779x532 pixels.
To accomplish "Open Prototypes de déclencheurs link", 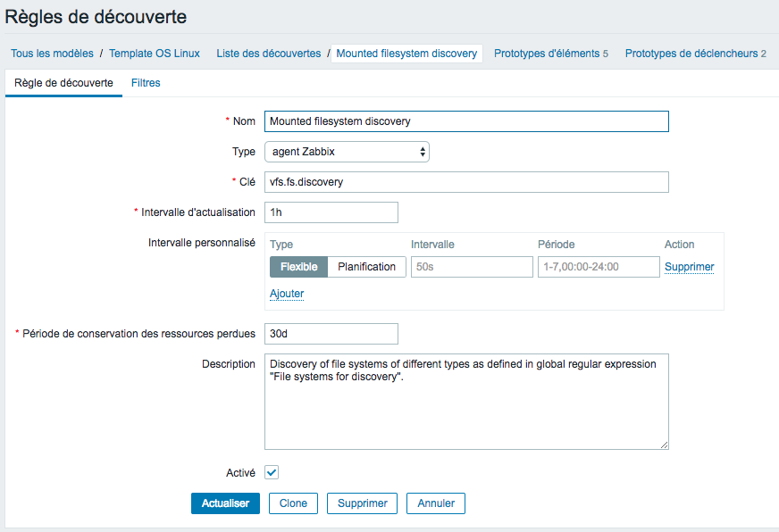I will tap(696, 54).
